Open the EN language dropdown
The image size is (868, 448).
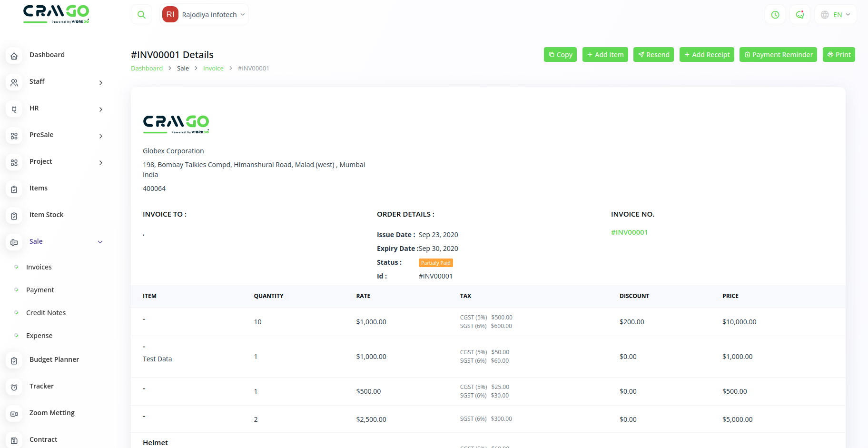[836, 15]
